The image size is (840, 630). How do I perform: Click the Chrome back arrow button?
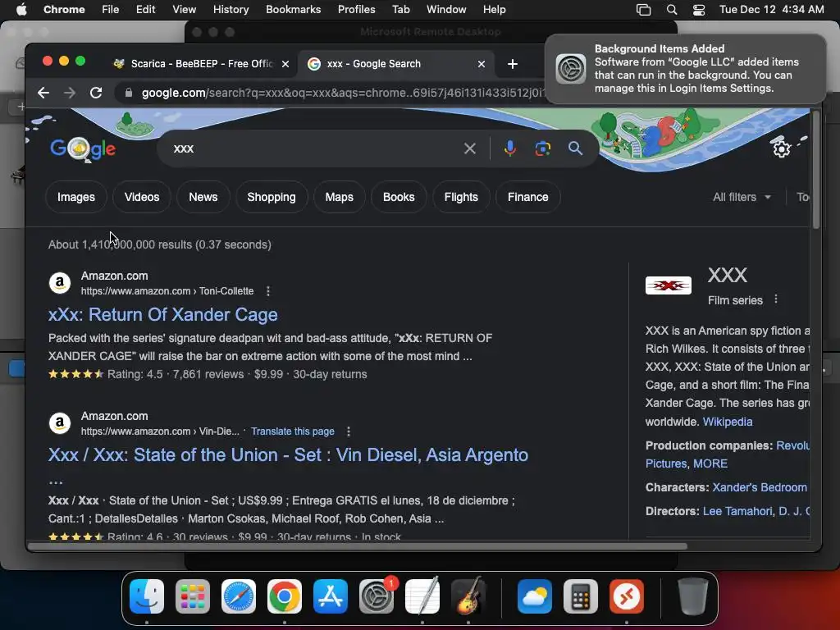[x=43, y=93]
